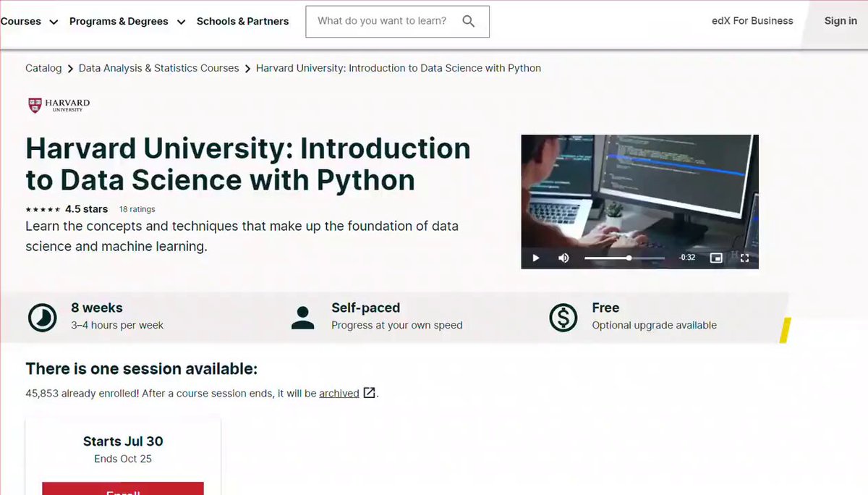Click the clock icon beside 8 weeks
The width and height of the screenshot is (868, 495).
(x=42, y=317)
